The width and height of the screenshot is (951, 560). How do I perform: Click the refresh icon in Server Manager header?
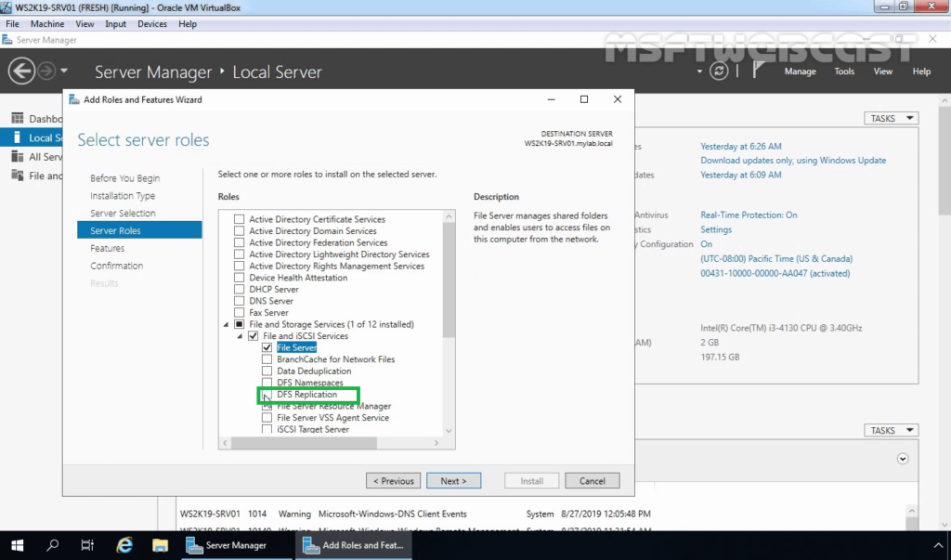point(719,71)
